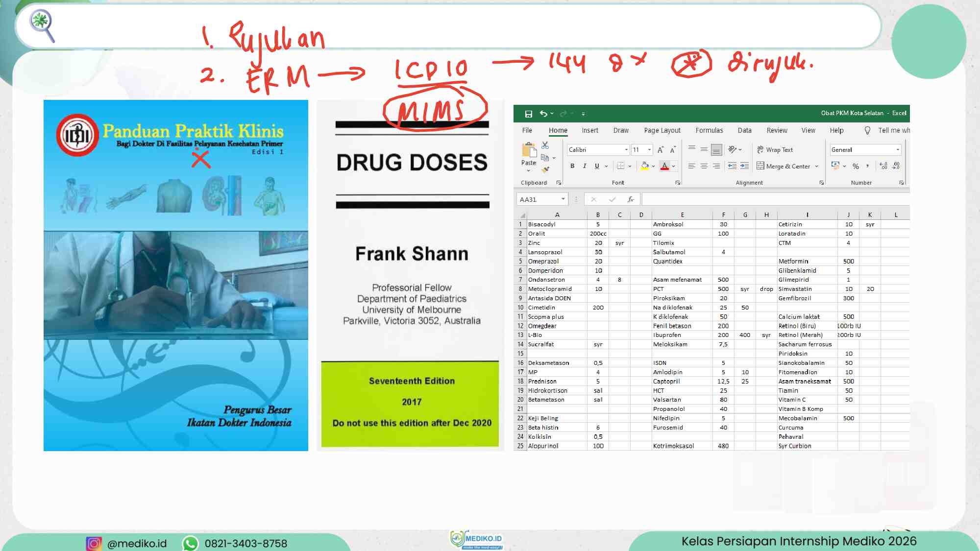Open the Number format dialog launcher

tap(901, 183)
